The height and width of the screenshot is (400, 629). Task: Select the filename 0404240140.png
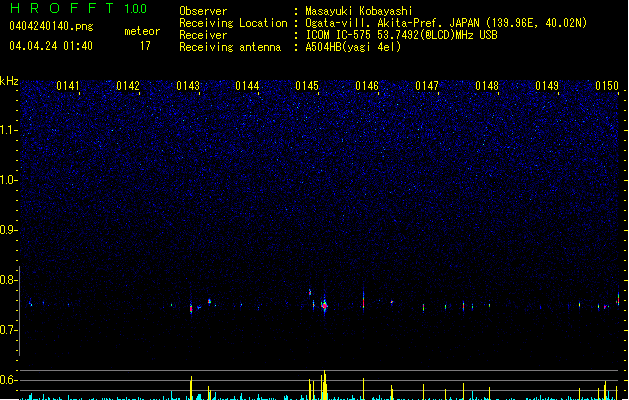(51, 27)
